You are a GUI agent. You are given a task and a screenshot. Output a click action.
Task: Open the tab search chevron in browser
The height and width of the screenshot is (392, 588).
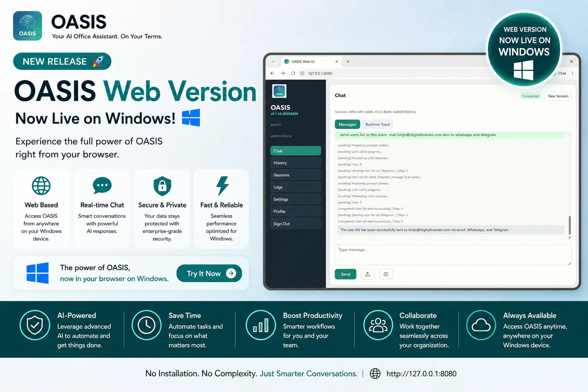pos(273,61)
